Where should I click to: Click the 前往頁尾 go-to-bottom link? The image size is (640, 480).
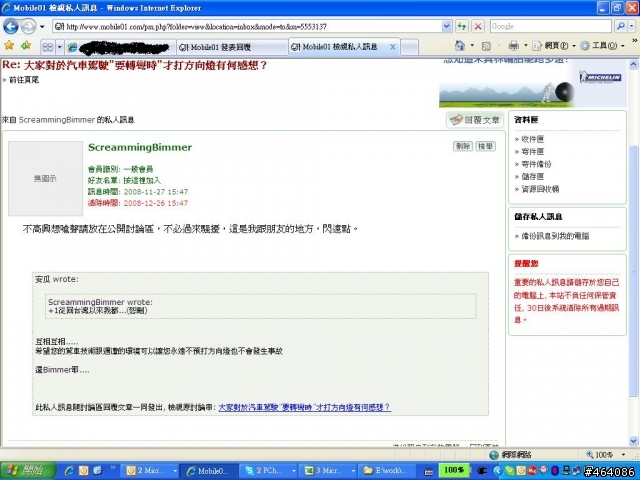tap(24, 80)
